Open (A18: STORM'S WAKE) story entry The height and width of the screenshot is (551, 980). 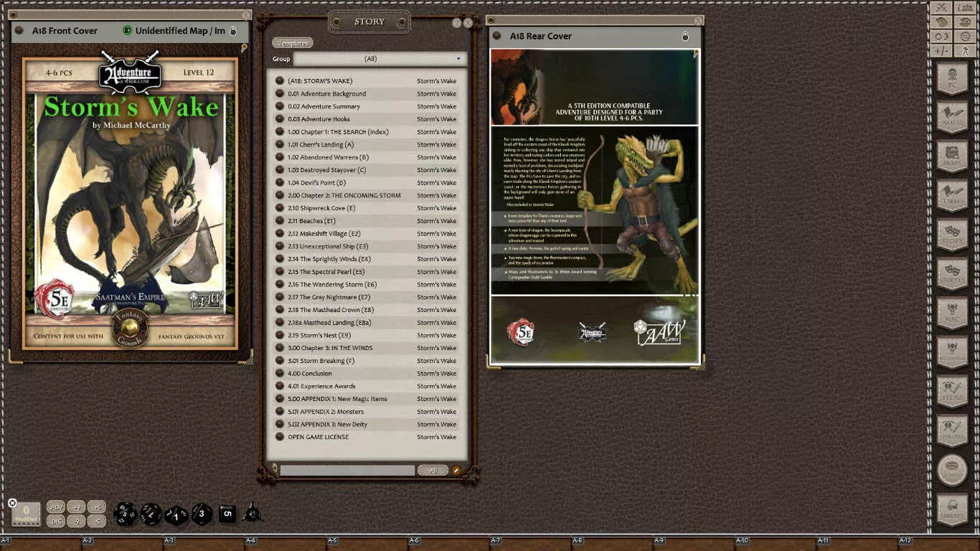pos(367,81)
